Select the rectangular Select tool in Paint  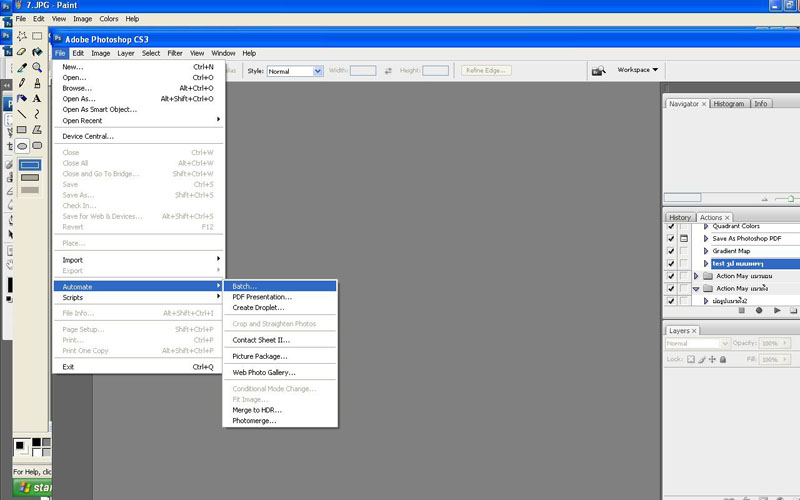click(37, 36)
